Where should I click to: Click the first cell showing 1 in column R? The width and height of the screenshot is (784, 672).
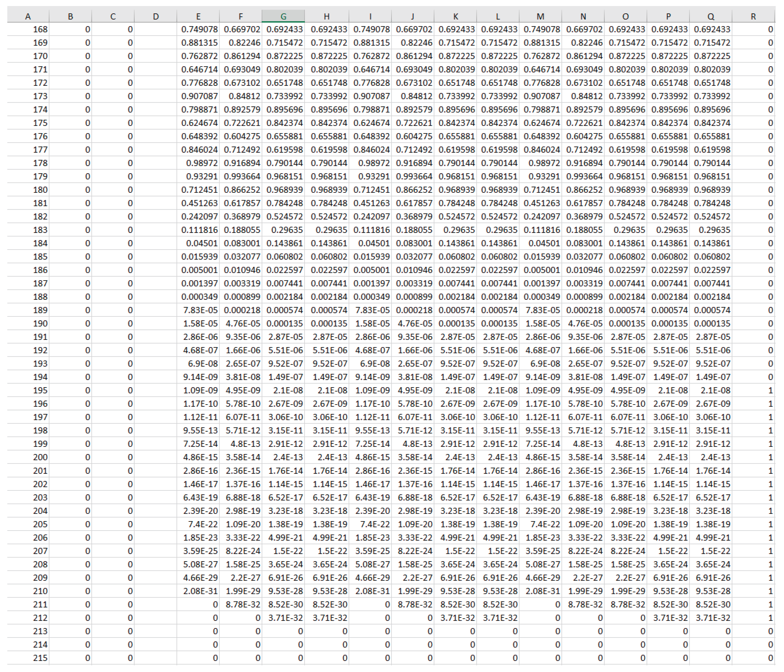point(753,390)
